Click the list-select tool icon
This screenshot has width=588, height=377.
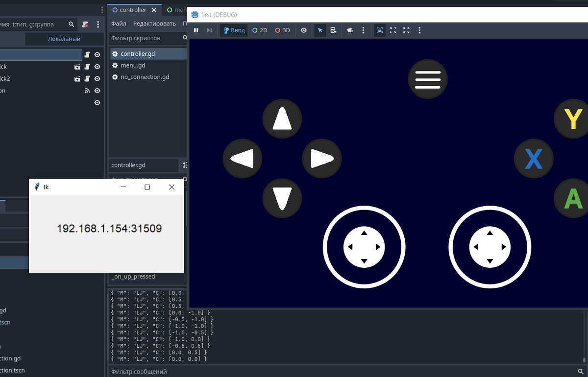point(334,30)
